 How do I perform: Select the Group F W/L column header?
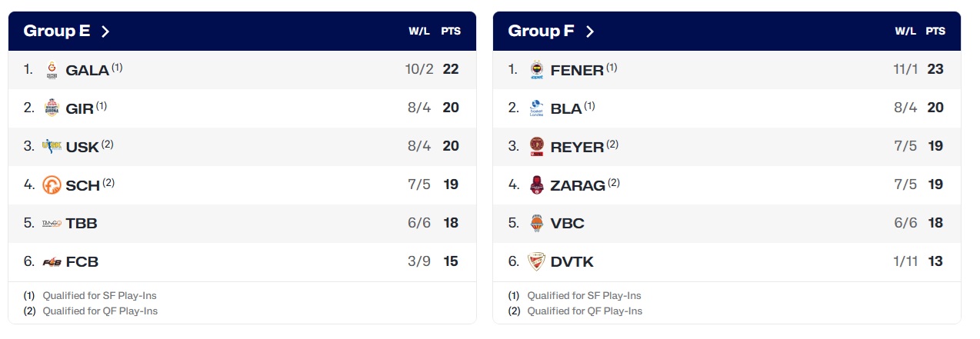905,32
